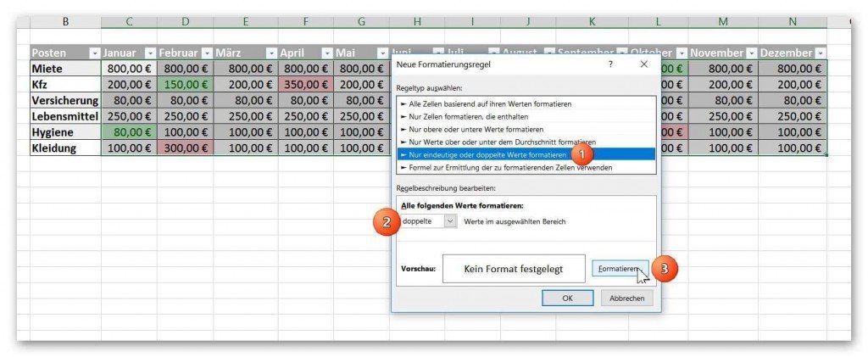Open the November column filter arrow
Image resolution: width=868 pixels, height=357 pixels.
(752, 53)
